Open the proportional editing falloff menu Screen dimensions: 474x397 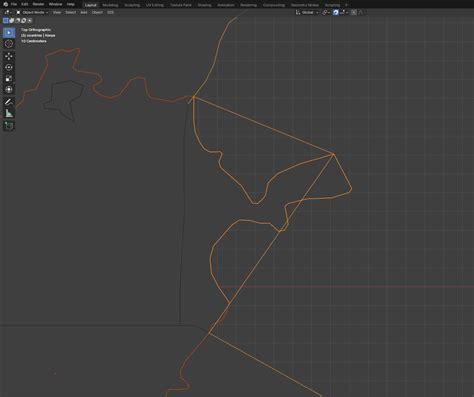[x=361, y=12]
